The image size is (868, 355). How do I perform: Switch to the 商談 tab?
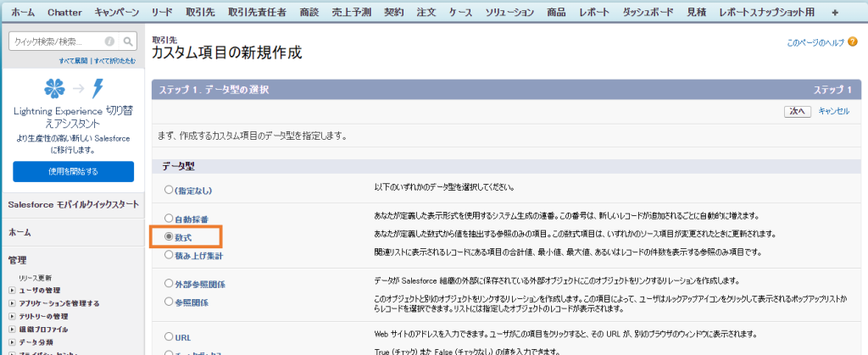(309, 12)
